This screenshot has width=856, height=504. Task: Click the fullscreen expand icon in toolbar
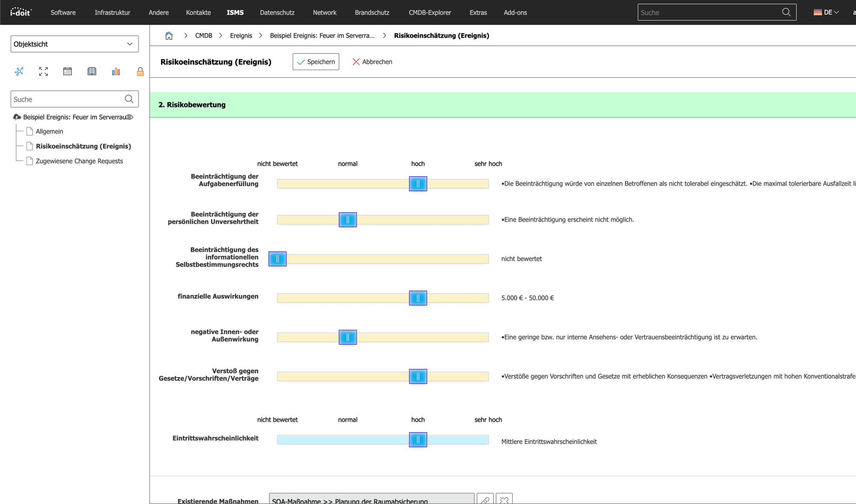click(43, 72)
